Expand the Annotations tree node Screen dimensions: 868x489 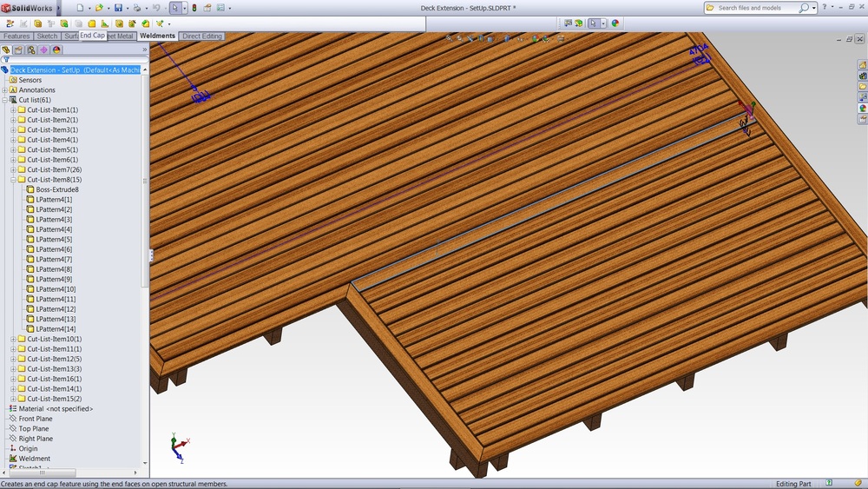[x=5, y=90]
